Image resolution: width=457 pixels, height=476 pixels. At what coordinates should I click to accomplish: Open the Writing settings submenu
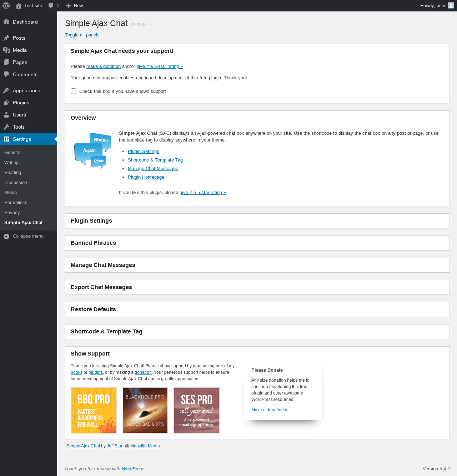coord(11,163)
